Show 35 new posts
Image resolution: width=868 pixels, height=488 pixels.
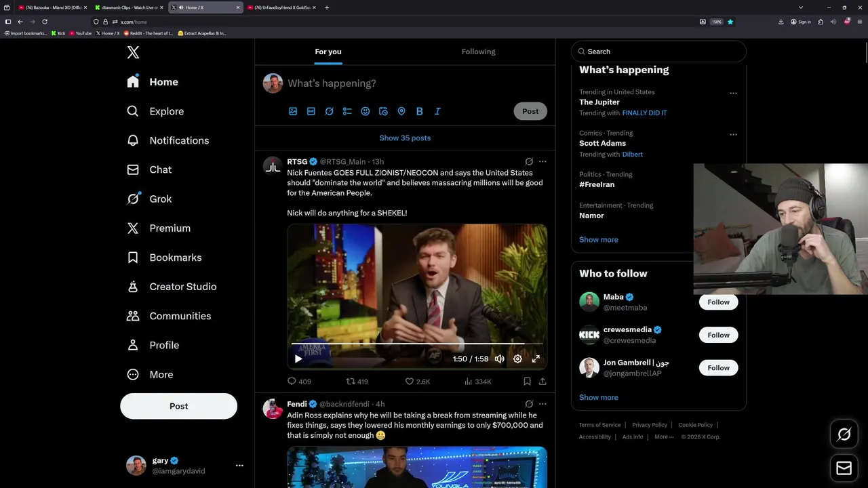pyautogui.click(x=405, y=138)
